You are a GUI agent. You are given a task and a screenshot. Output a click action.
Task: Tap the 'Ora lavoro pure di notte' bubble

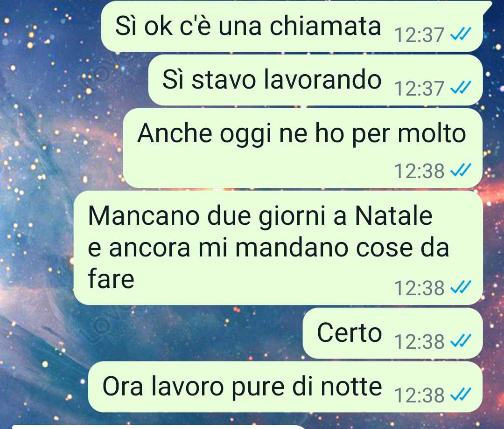pos(286,387)
